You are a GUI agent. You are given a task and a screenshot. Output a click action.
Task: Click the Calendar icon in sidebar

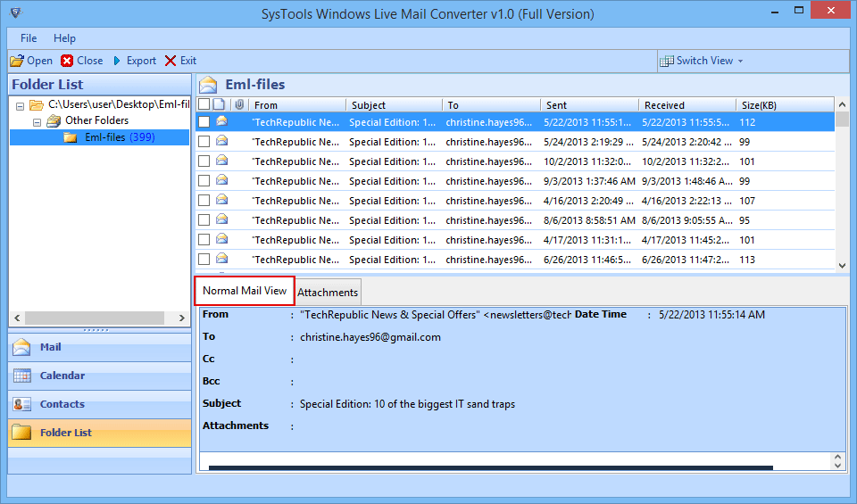(x=21, y=376)
